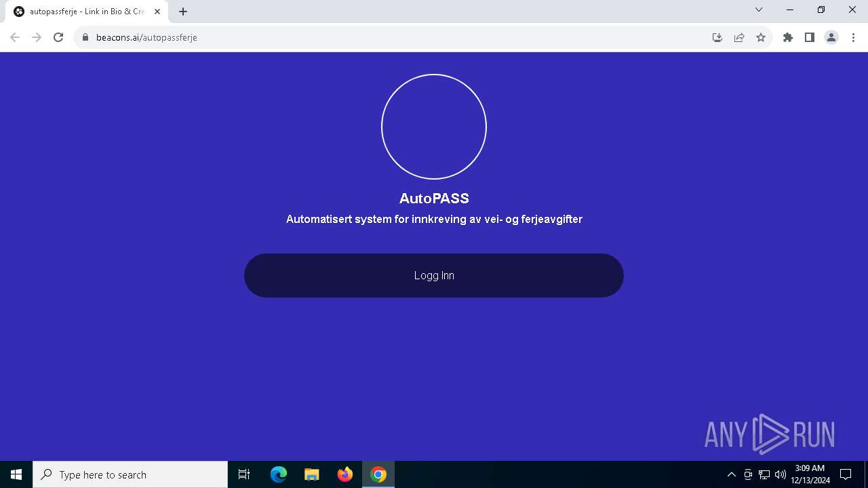
Task: Select the autopassferje browser tab
Action: click(x=87, y=12)
